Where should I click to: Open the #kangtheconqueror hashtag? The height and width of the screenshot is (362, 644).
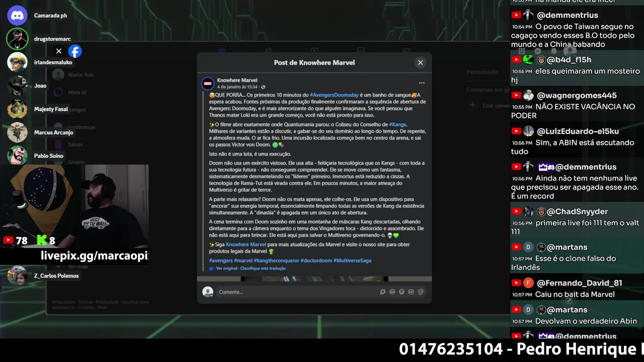tap(277, 260)
